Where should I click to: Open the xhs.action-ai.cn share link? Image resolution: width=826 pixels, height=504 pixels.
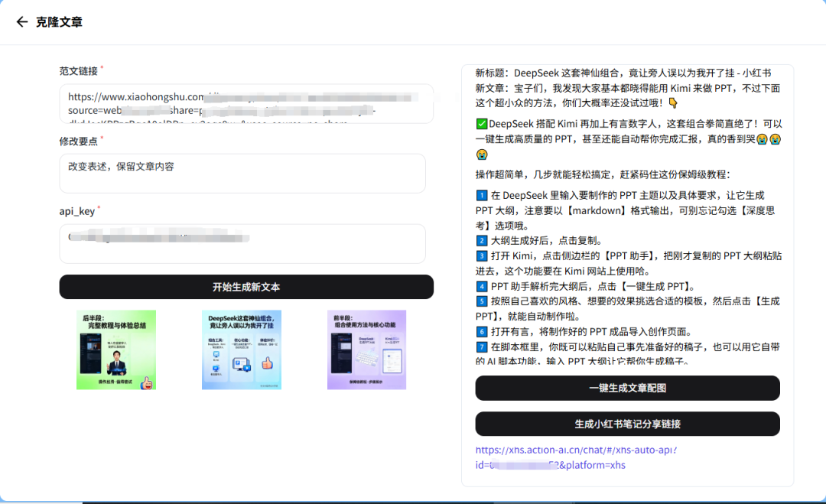(576, 457)
